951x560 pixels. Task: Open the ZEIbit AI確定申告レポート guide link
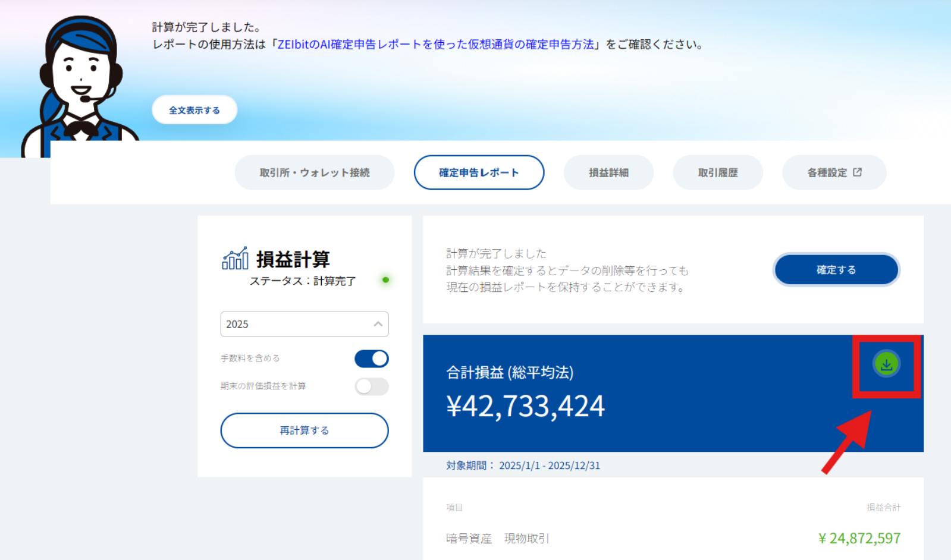[x=436, y=45]
